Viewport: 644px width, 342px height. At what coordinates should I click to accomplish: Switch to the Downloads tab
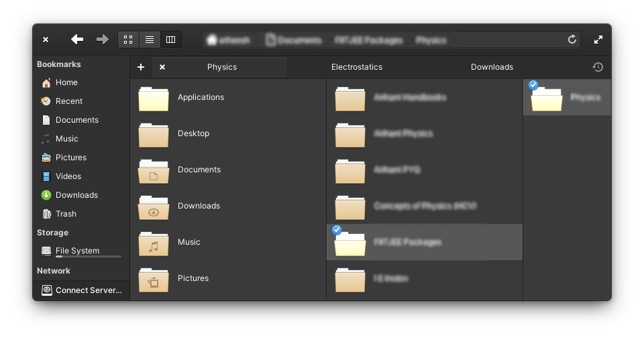(492, 67)
